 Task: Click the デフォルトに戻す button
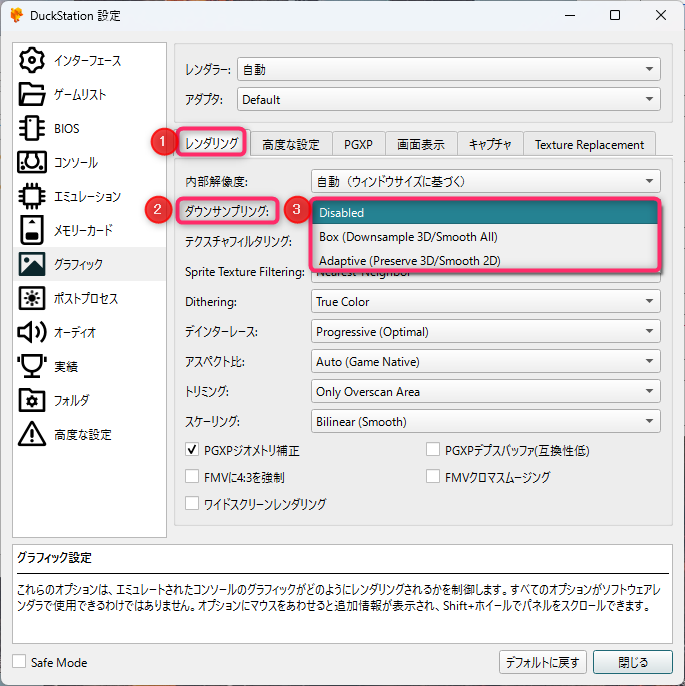541,662
